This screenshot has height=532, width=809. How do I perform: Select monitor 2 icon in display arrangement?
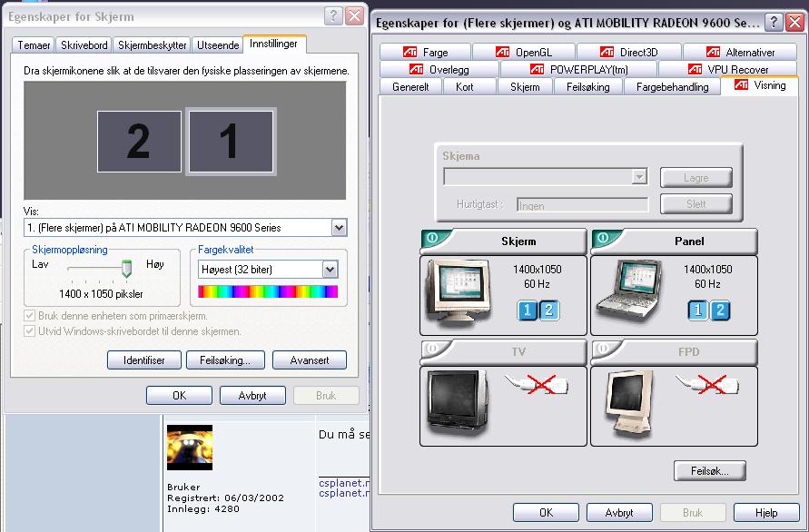coord(139,142)
